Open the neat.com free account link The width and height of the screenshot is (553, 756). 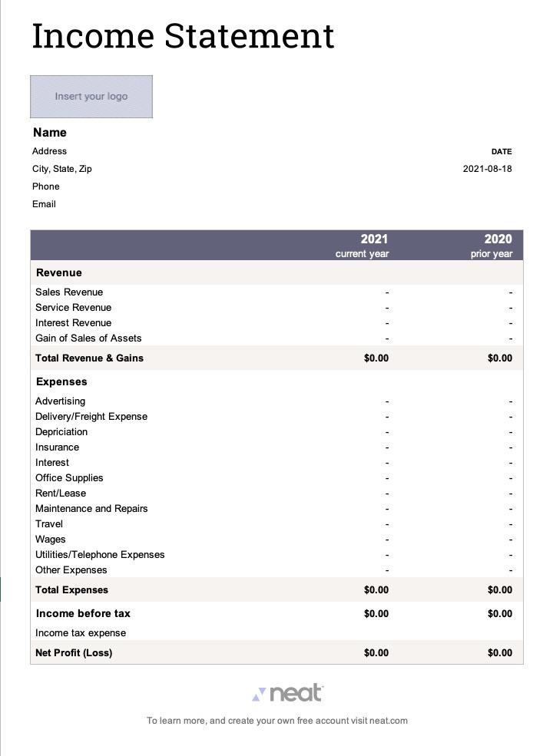tap(277, 721)
